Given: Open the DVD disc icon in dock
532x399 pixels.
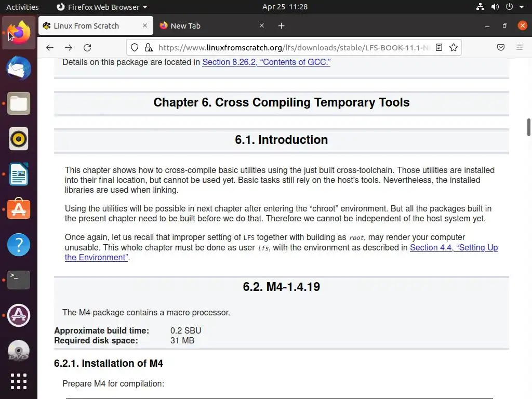Looking at the screenshot, I should [x=19, y=351].
